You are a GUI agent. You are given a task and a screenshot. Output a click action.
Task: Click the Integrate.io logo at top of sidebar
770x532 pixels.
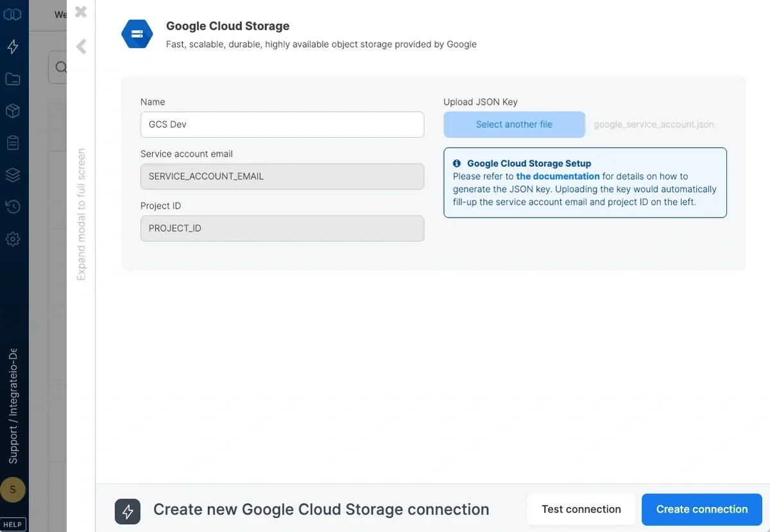click(13, 13)
